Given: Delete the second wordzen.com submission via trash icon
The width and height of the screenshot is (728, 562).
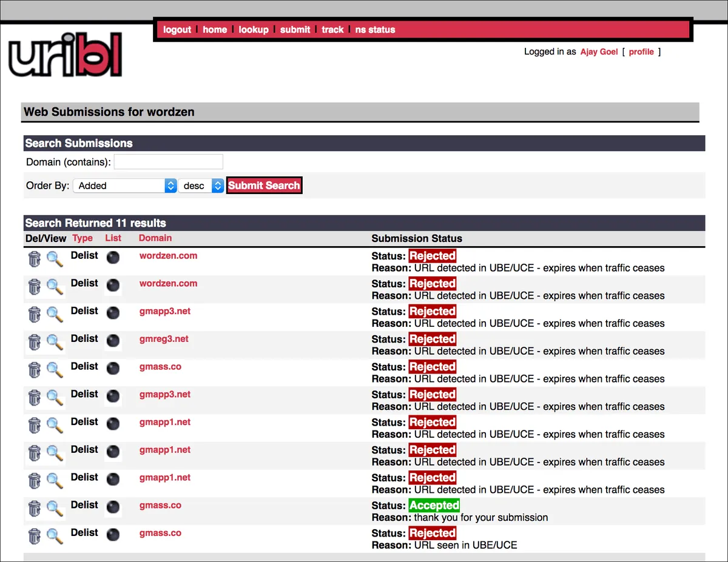Looking at the screenshot, I should [35, 287].
